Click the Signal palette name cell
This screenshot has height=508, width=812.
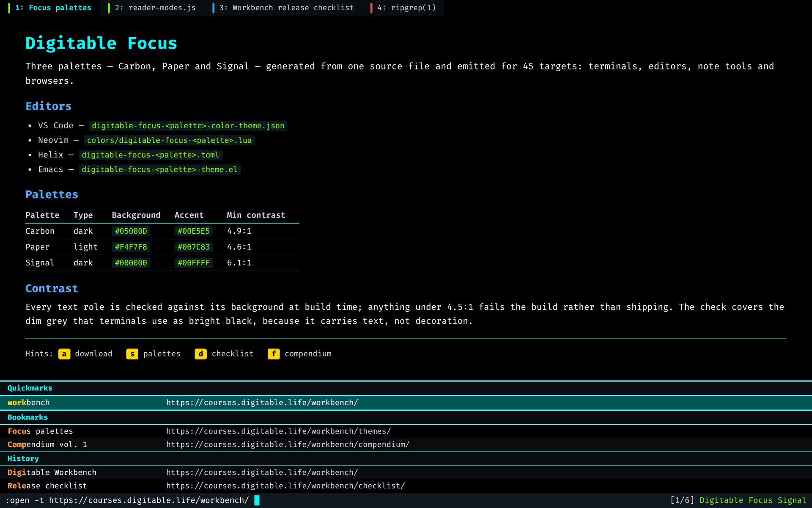pos(40,263)
